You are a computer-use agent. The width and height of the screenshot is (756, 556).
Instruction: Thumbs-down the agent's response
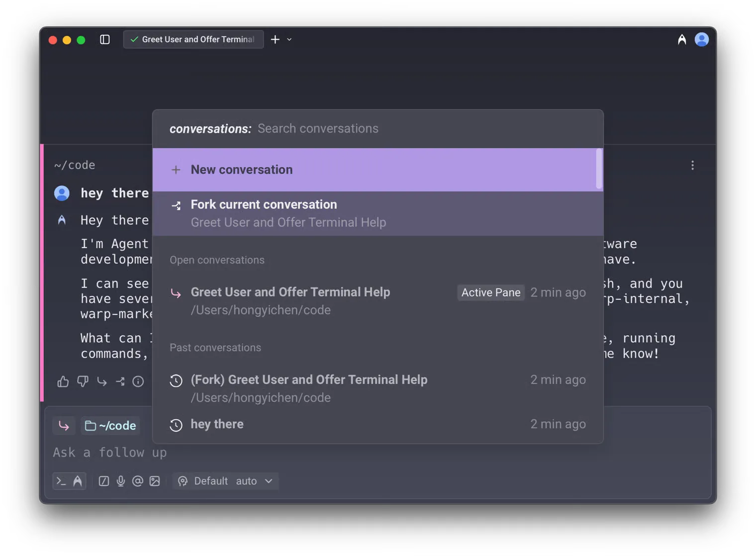[83, 381]
